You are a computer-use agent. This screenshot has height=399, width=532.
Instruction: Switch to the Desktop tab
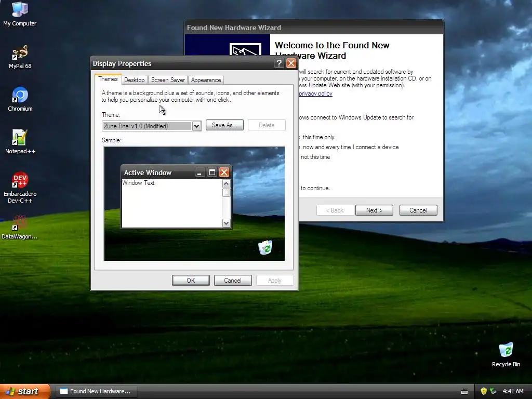(x=135, y=80)
